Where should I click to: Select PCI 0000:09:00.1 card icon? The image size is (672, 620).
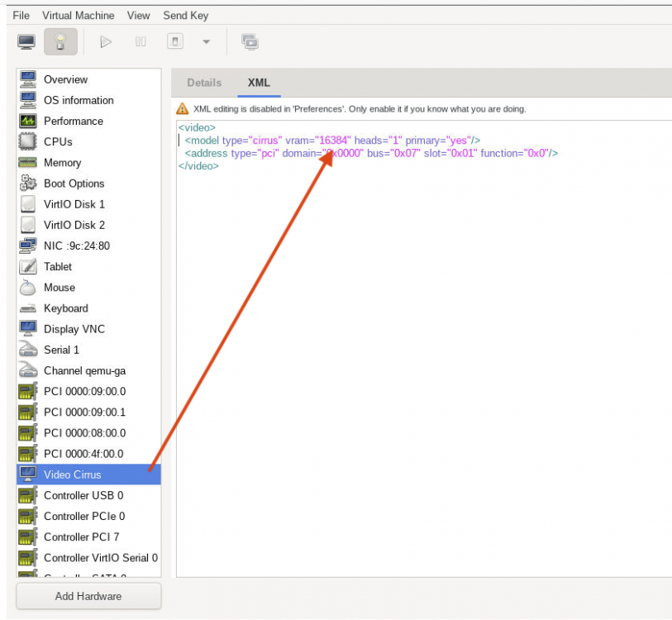point(28,412)
